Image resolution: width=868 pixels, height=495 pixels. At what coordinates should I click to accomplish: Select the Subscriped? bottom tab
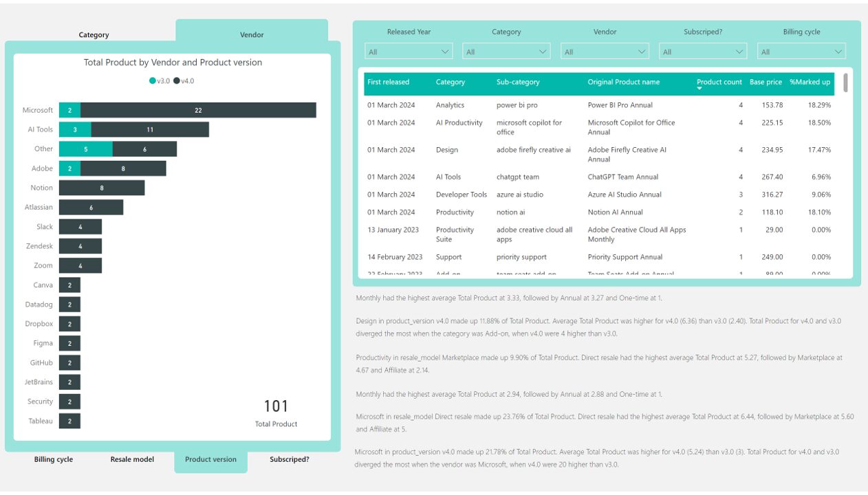289,459
